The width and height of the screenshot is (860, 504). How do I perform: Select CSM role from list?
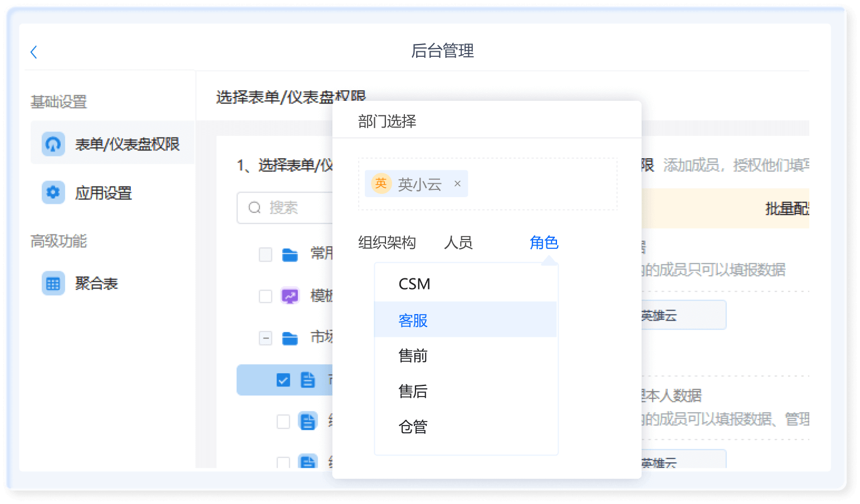tap(466, 284)
